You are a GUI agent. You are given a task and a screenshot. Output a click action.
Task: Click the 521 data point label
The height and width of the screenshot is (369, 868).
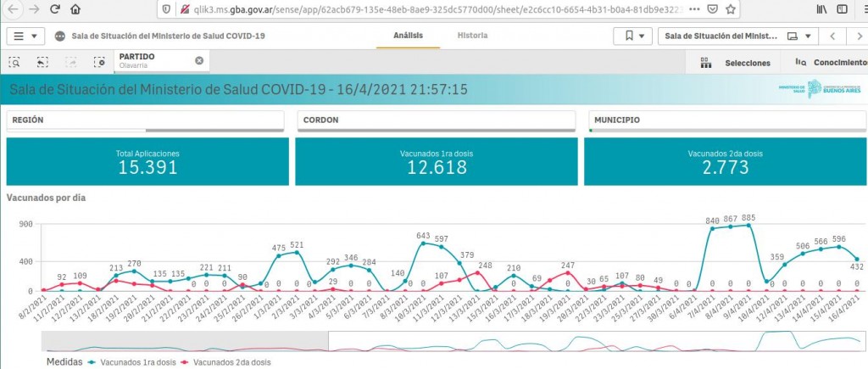[x=297, y=245]
